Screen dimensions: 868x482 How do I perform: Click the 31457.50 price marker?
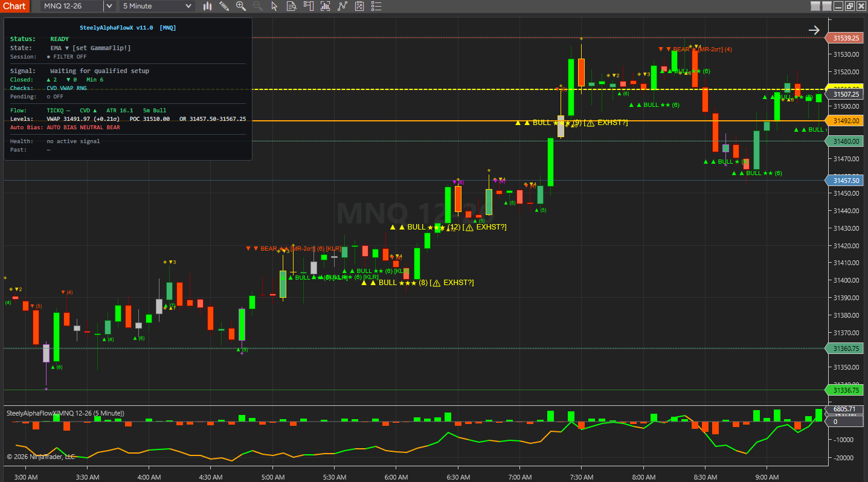point(845,181)
